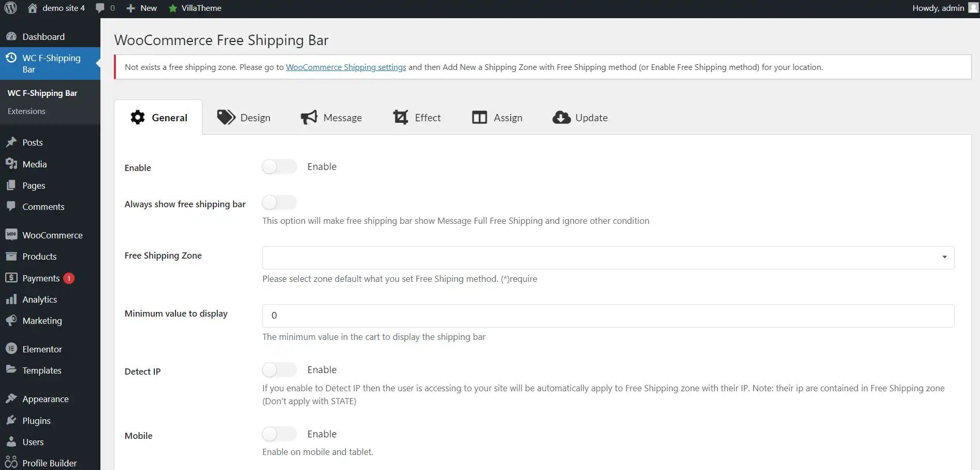Toggle the Enable free shipping bar switch
Viewport: 980px width, 470px height.
click(x=280, y=166)
